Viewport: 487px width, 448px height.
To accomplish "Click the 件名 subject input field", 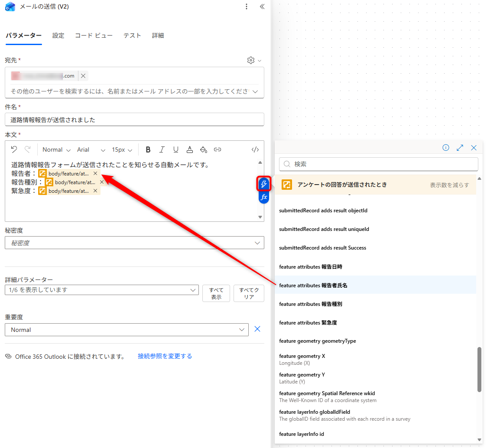I will point(134,120).
